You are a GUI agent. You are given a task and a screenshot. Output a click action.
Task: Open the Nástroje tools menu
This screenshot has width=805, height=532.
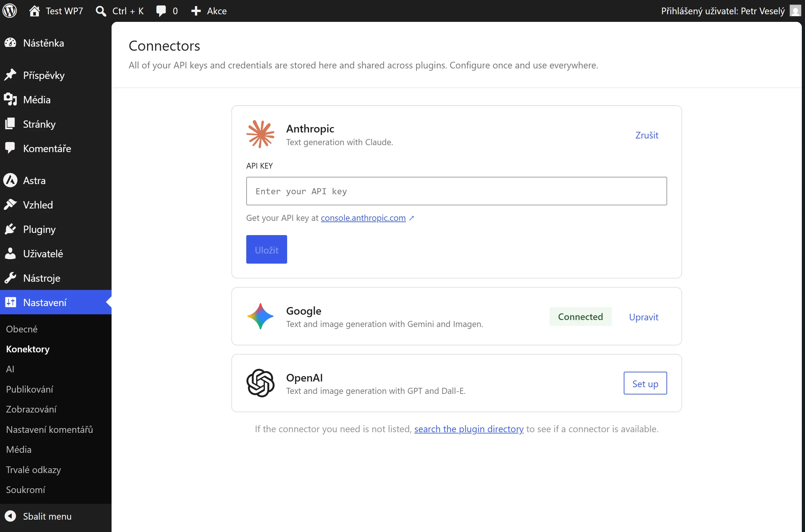pos(42,278)
